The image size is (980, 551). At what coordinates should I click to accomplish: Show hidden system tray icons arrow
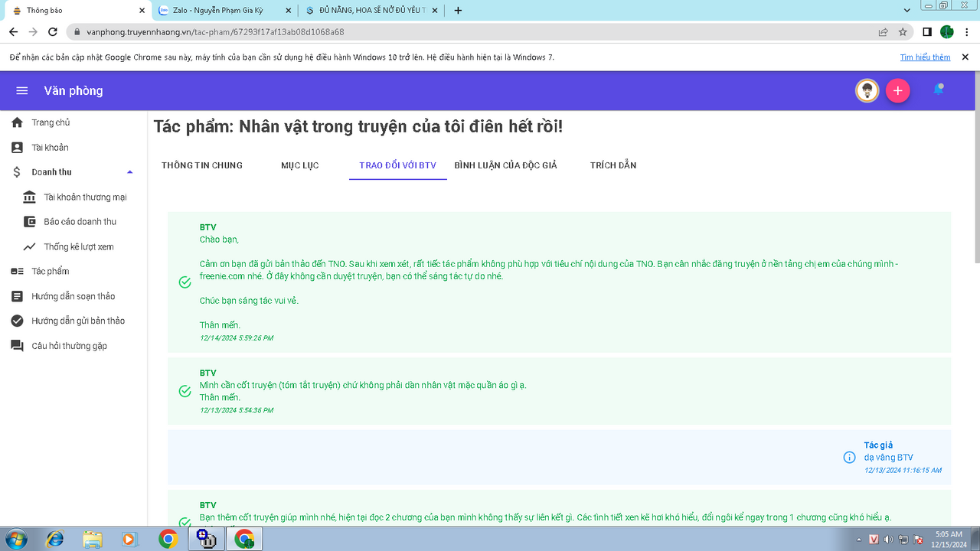click(859, 540)
